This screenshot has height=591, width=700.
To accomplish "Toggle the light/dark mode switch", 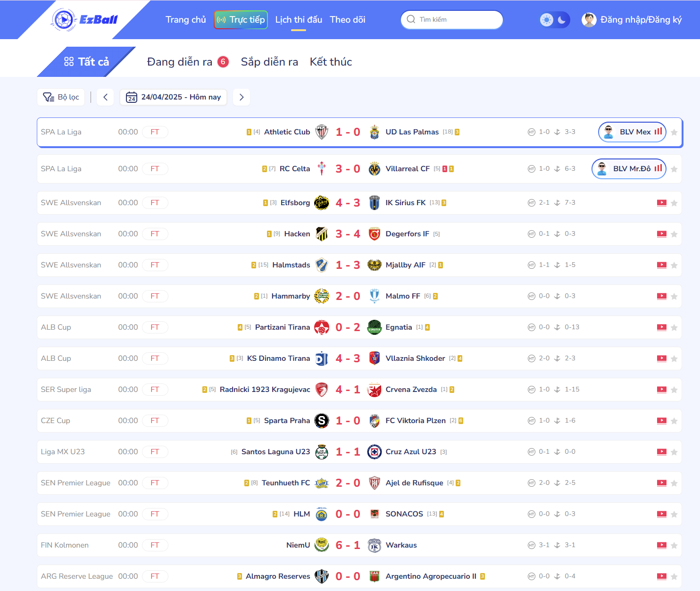I will pos(555,20).
